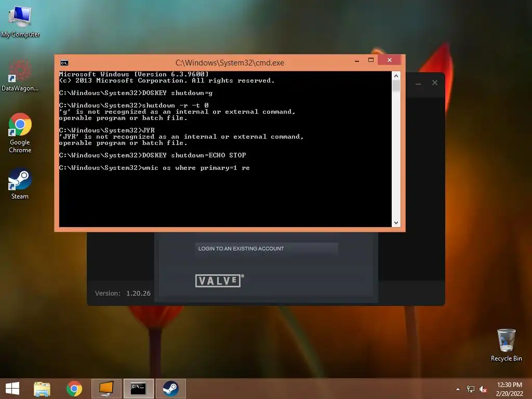Viewport: 532px width, 399px height.
Task: Click the Microsoft Windows Version 6.3.9600 line
Action: point(134,74)
